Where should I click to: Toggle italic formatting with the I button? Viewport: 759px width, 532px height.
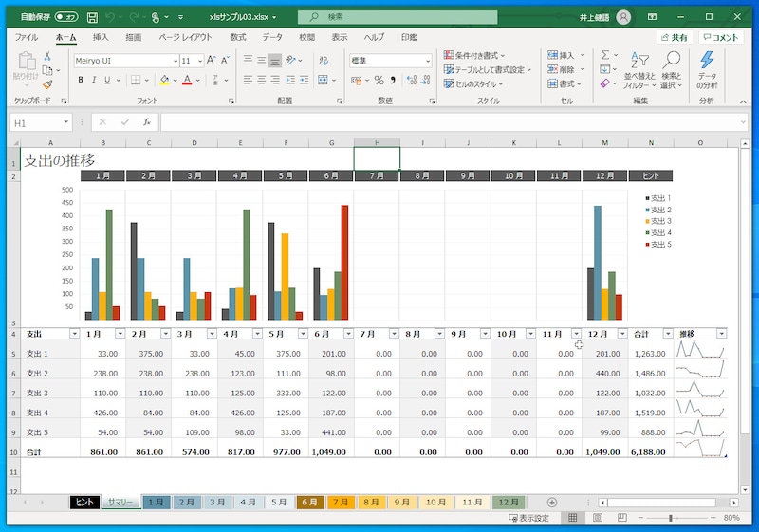(x=94, y=81)
